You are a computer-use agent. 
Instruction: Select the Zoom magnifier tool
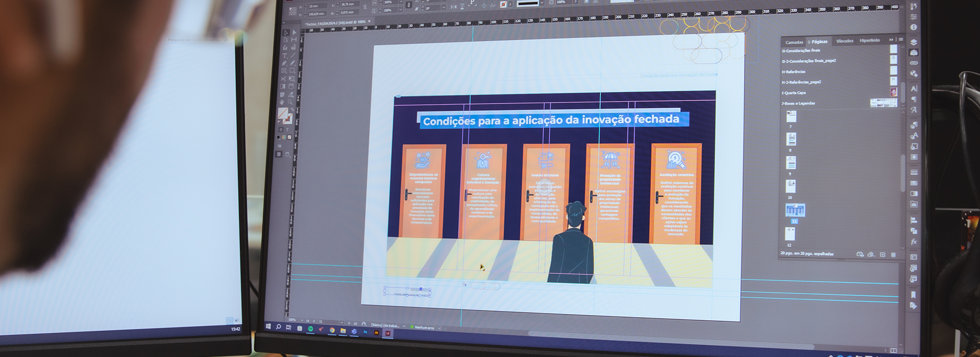coord(290,102)
